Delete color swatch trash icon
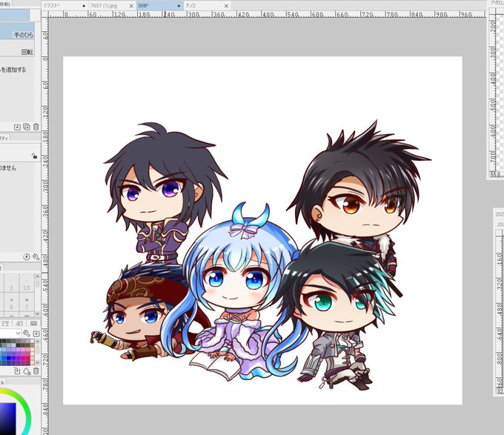Viewport: 504px width, 435px height. coord(36,371)
